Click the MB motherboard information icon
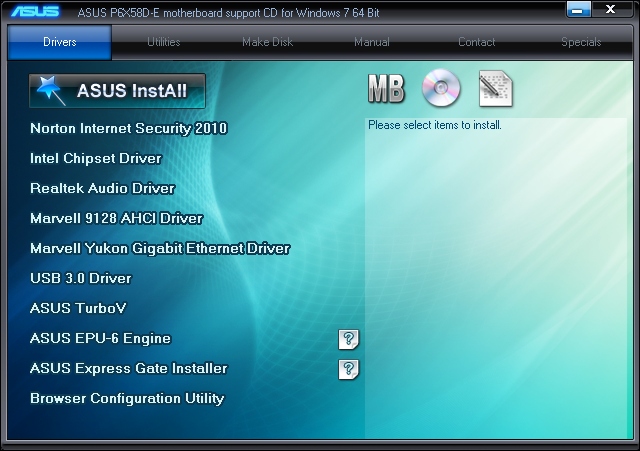The height and width of the screenshot is (451, 640). (x=386, y=89)
